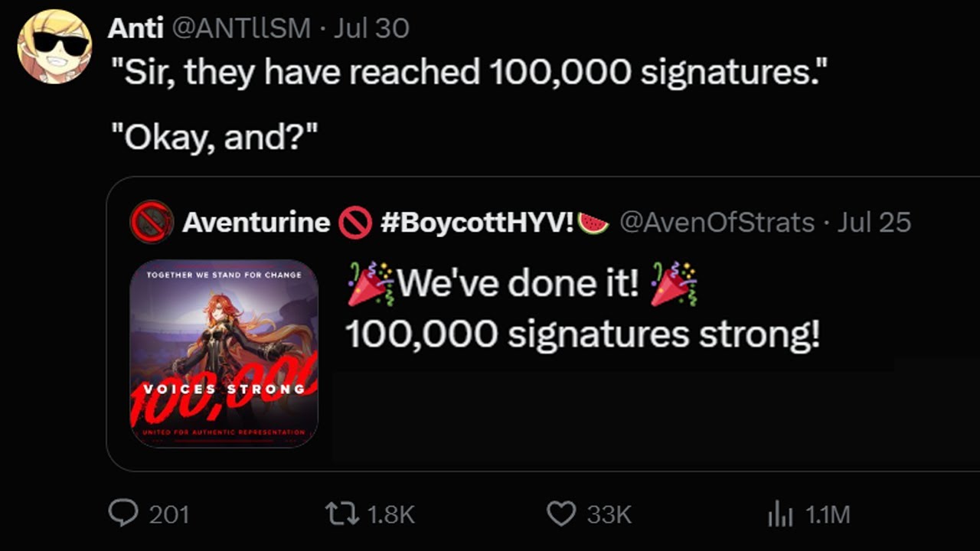Open the Jul 25 quoted tweet date
The image size is (980, 551).
(x=874, y=223)
